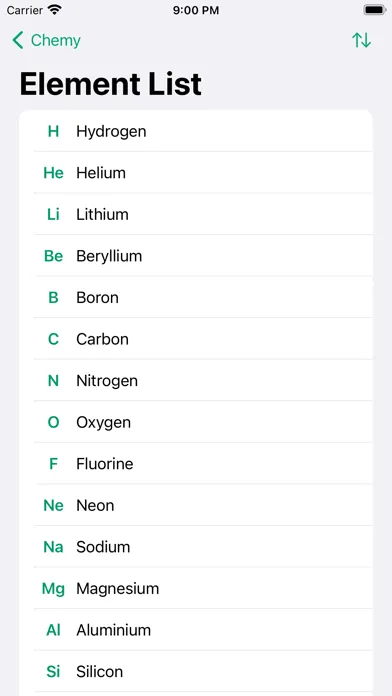The width and height of the screenshot is (392, 696).
Task: Open Lithium from the list
Action: (x=195, y=214)
